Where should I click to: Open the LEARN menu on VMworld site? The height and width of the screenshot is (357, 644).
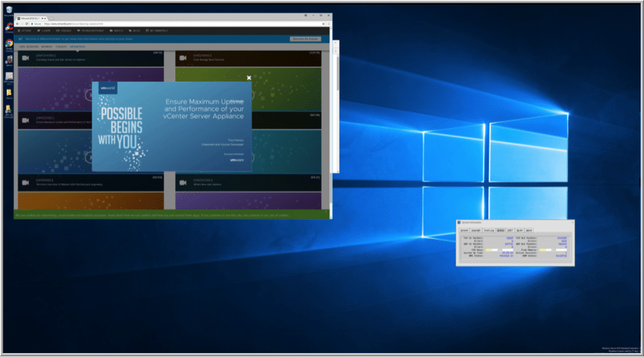pyautogui.click(x=44, y=30)
